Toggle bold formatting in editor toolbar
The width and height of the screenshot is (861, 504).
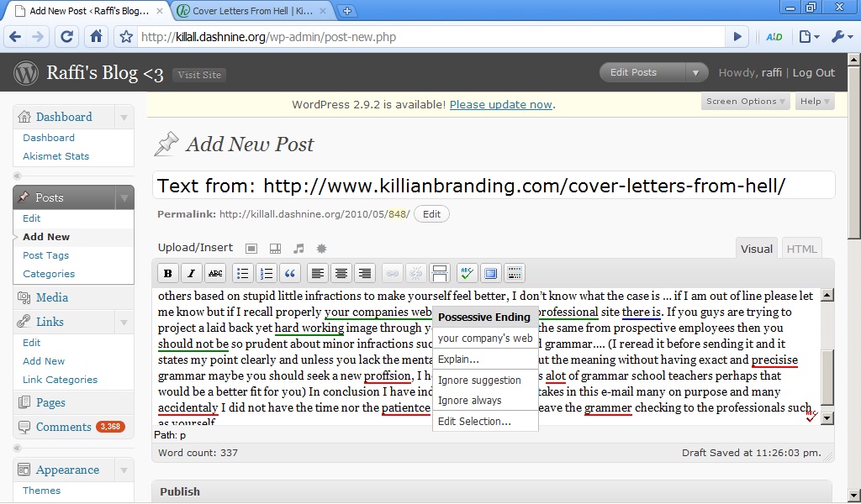point(168,273)
